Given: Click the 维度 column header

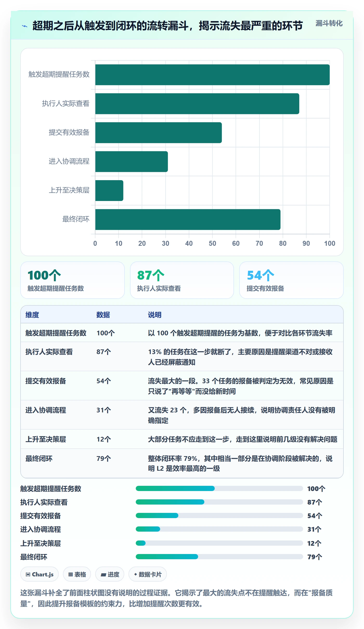Looking at the screenshot, I should coord(32,315).
